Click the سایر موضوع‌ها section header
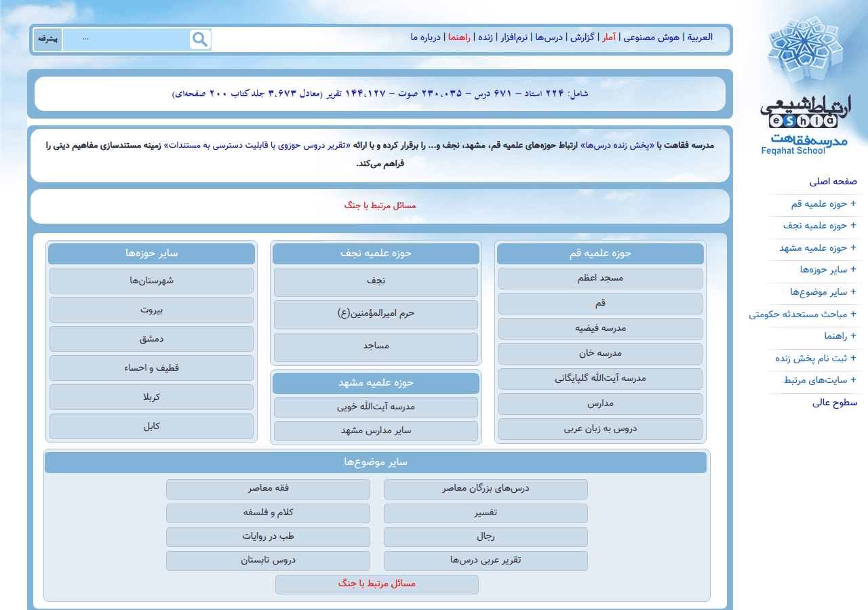The image size is (868, 610). point(376,462)
